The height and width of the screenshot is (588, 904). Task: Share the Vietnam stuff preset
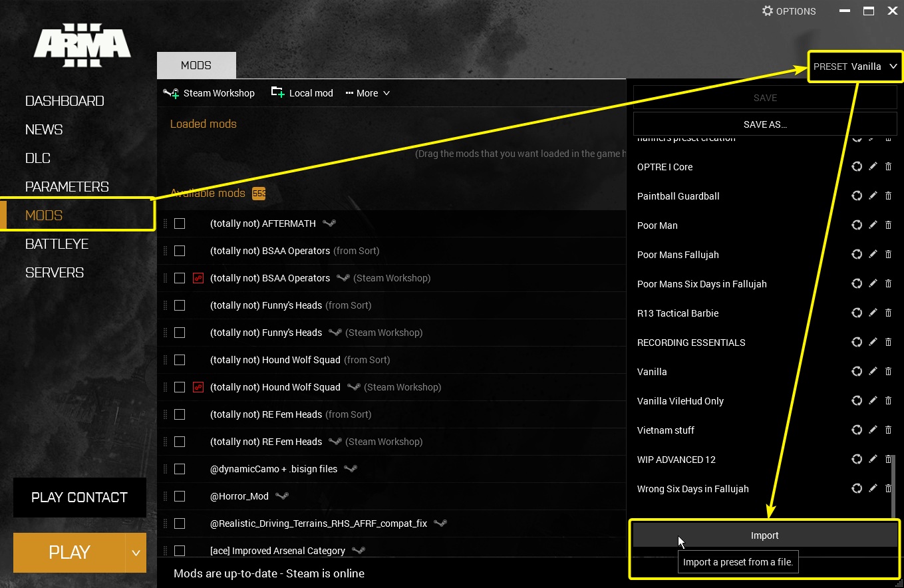click(857, 430)
